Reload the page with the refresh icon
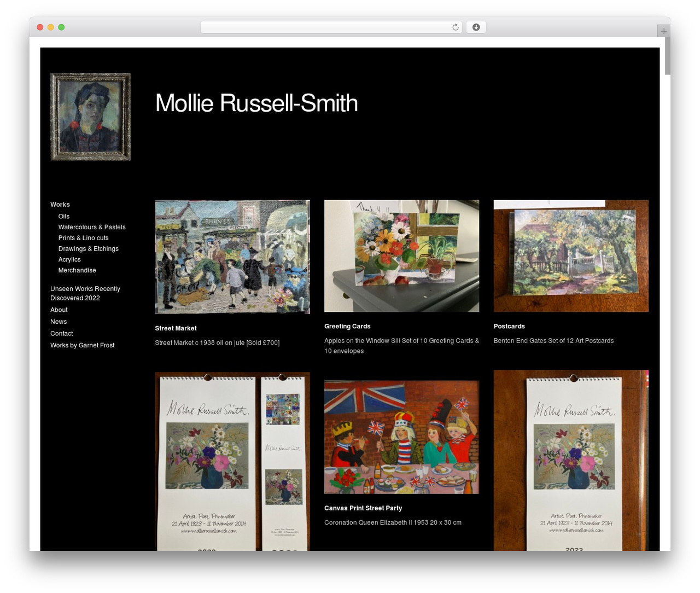 click(455, 27)
